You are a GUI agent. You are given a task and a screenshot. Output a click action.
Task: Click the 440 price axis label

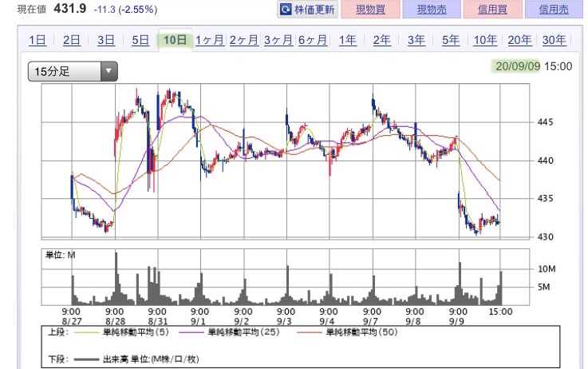click(x=545, y=161)
